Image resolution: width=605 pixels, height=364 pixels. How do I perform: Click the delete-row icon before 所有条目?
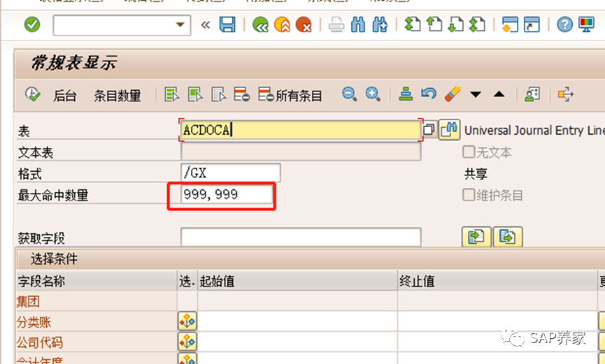point(242,94)
